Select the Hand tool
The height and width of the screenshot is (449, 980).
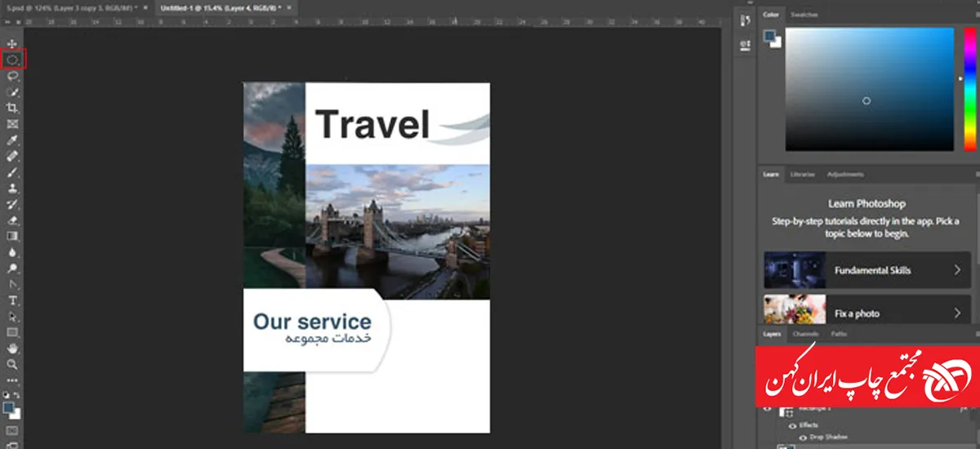pyautogui.click(x=12, y=349)
